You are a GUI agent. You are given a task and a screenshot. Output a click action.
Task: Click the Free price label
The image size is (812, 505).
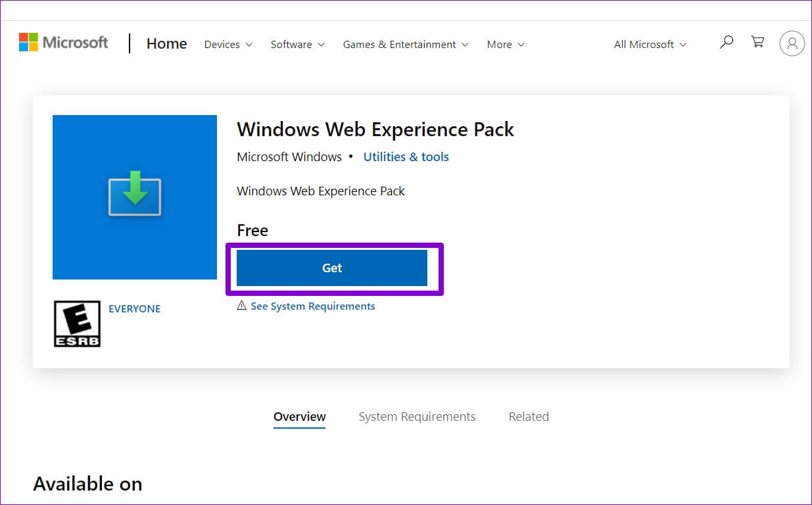click(x=252, y=231)
